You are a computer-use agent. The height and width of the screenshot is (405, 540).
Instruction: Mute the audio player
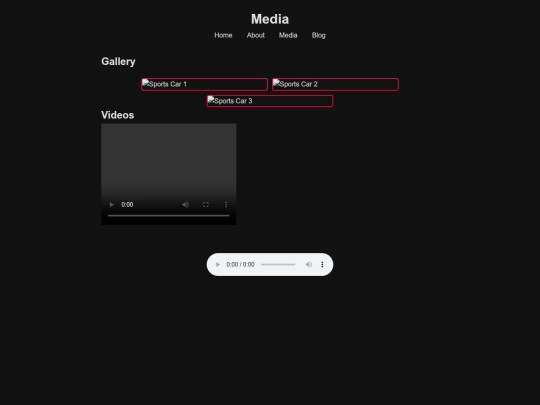[309, 264]
